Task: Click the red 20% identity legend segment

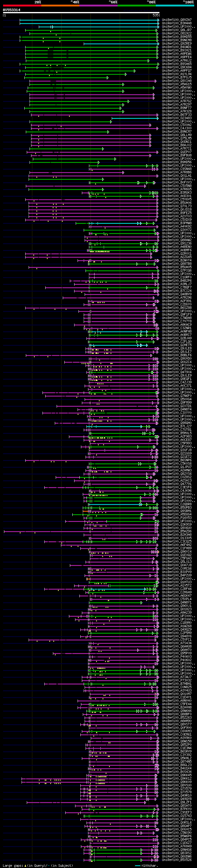Action: coord(22,6)
